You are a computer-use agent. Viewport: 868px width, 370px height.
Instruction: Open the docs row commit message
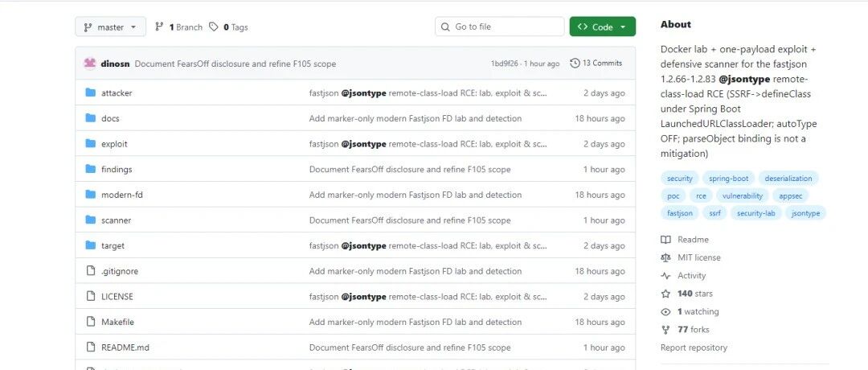coord(416,118)
